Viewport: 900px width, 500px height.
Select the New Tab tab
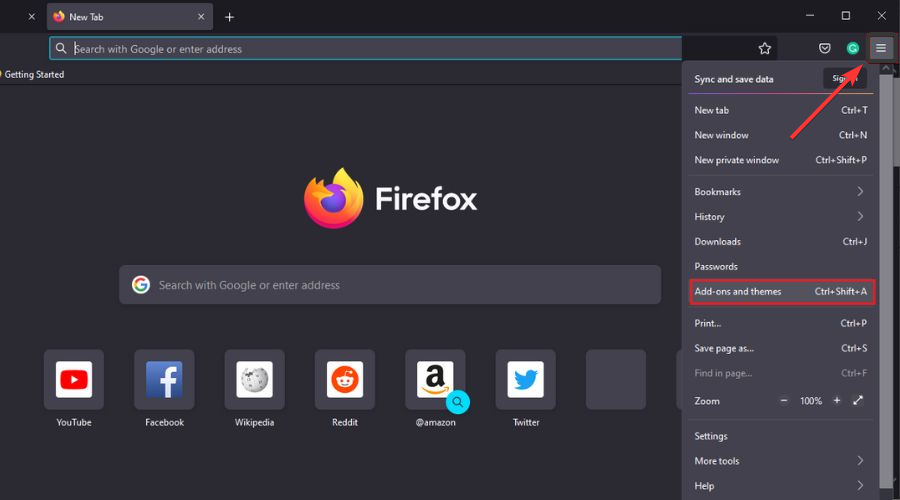tap(130, 17)
